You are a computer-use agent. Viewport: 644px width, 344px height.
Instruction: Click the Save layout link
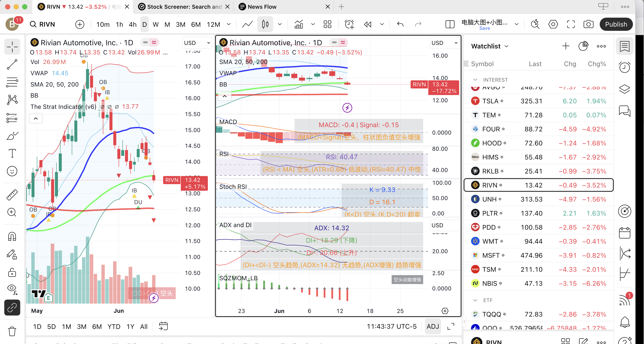[x=484, y=28]
